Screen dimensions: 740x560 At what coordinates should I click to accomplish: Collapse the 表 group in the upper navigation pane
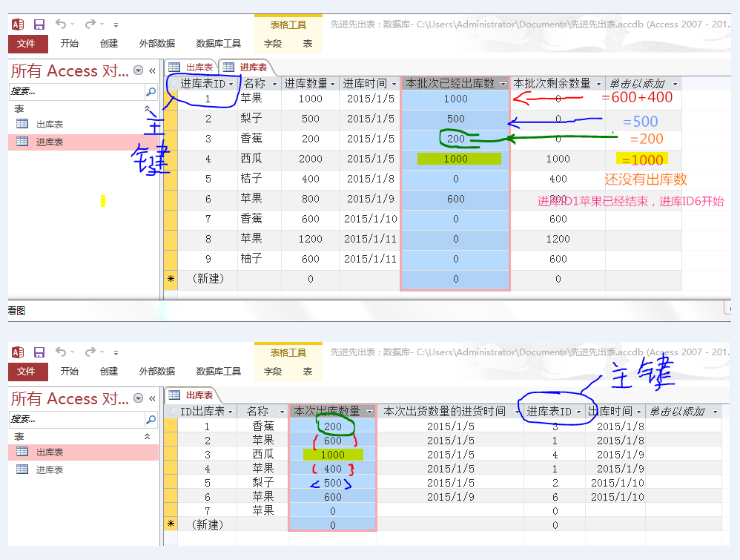click(x=147, y=108)
